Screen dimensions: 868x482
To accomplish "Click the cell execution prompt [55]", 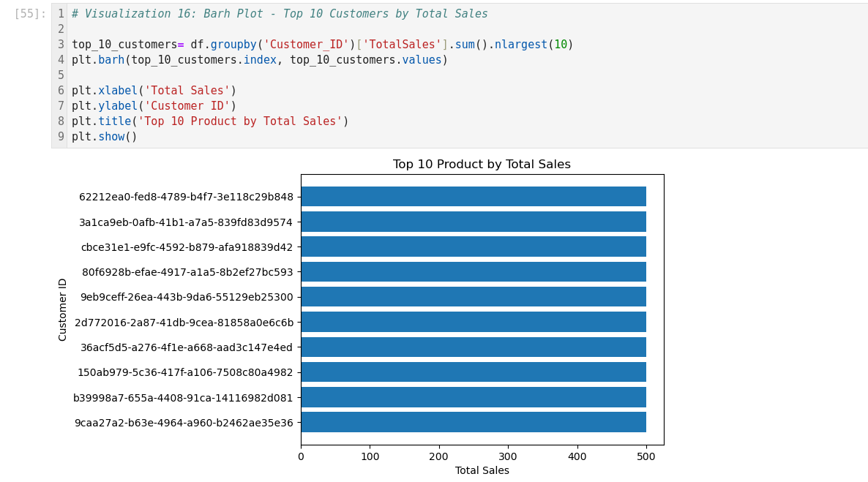I will [x=30, y=14].
